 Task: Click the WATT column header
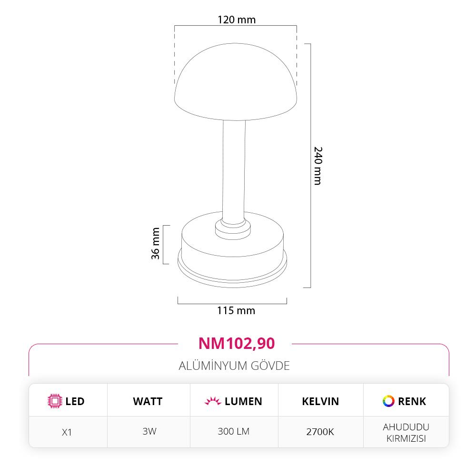148,401
